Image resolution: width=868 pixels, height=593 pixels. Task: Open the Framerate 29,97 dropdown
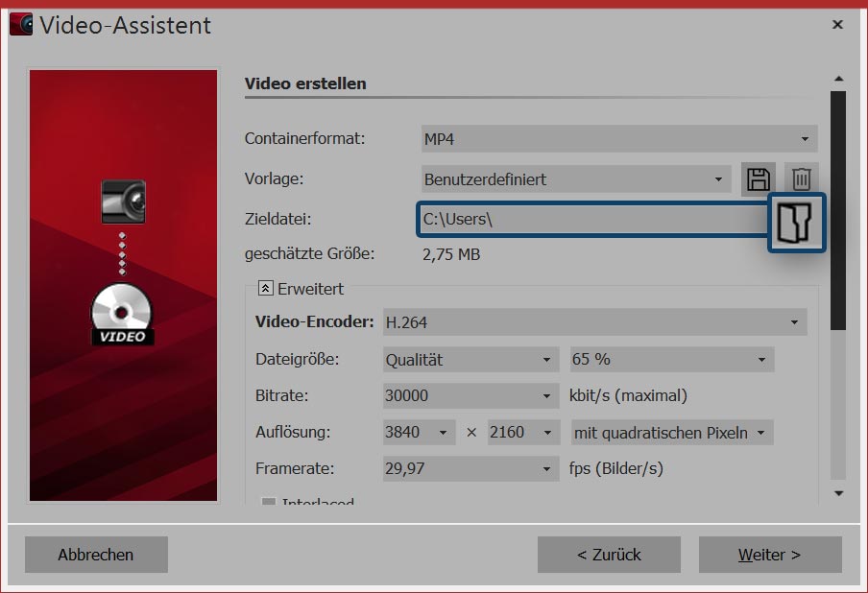[469, 469]
